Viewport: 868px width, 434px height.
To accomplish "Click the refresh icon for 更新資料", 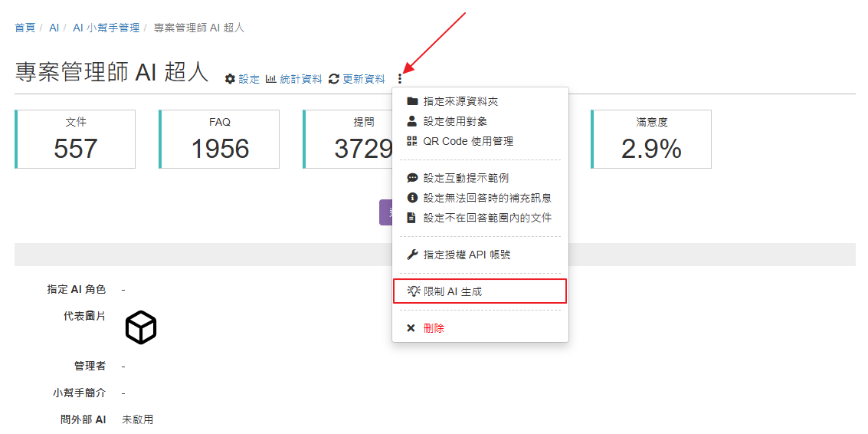I will [x=334, y=79].
